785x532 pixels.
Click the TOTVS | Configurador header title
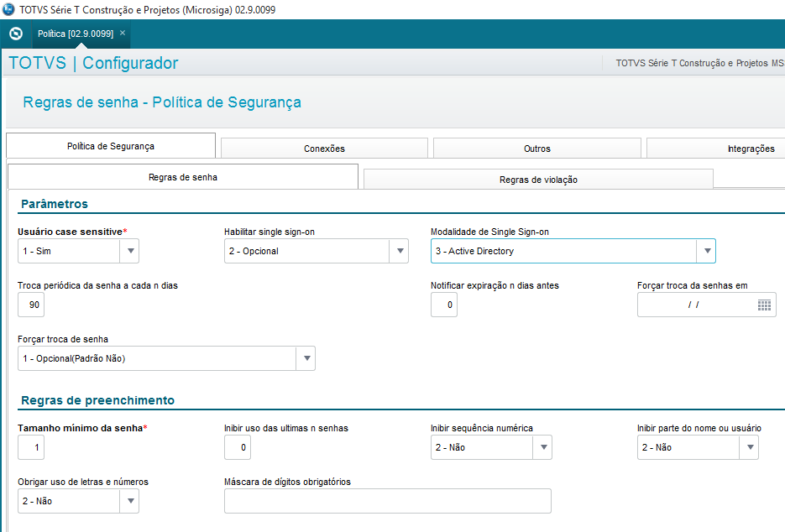(x=94, y=63)
